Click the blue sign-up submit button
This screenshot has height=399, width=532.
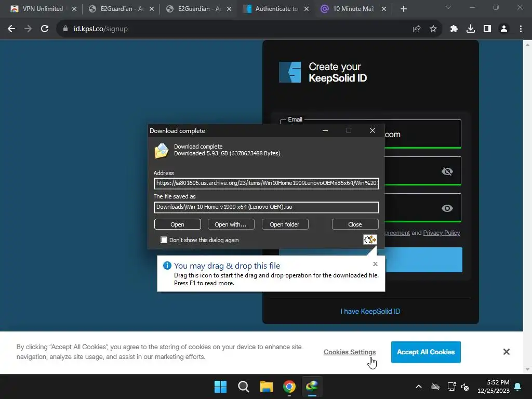(423, 260)
